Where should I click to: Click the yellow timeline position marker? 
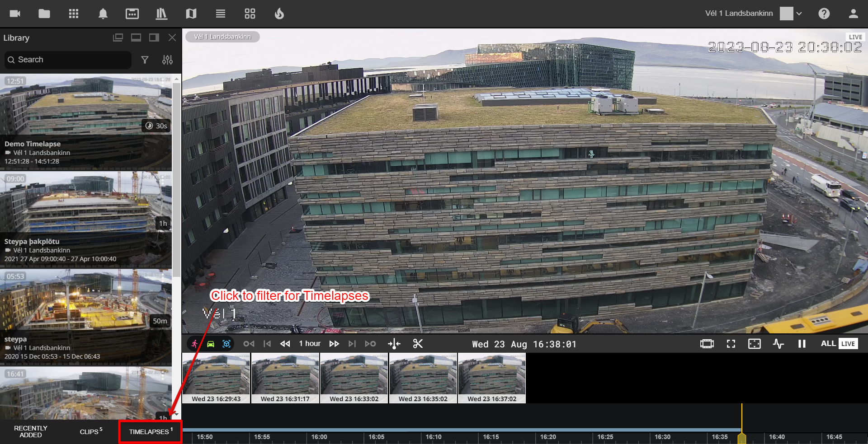click(741, 438)
